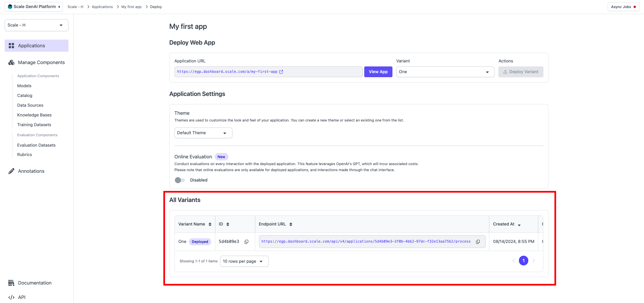The image size is (644, 303).
Task: Click variant name One in table
Action: click(x=182, y=242)
